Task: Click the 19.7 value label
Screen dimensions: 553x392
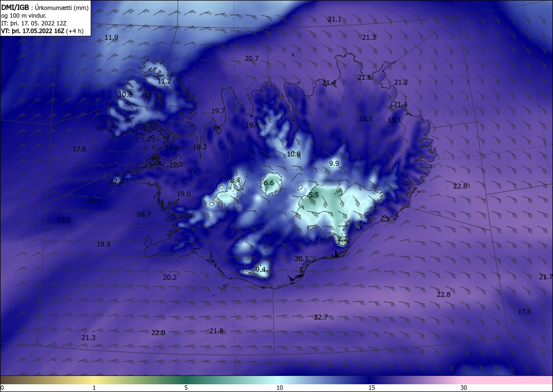Action: [218, 111]
